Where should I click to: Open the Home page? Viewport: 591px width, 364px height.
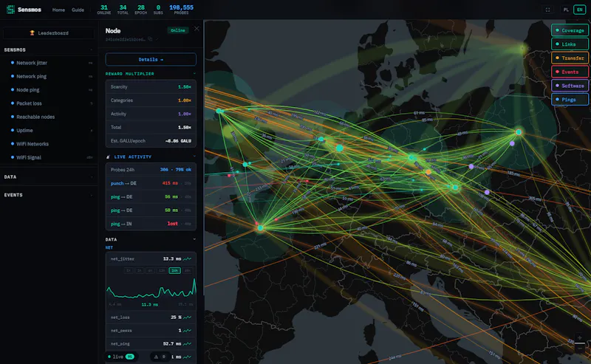(58, 10)
